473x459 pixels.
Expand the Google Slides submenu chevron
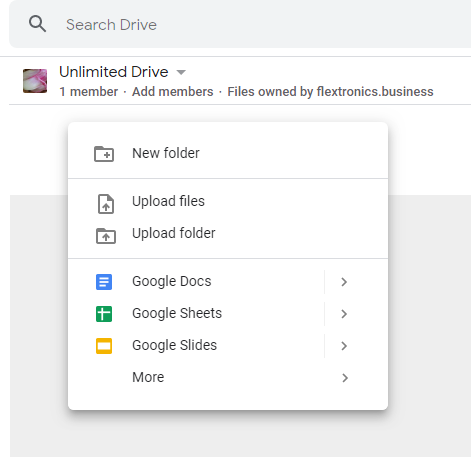tap(344, 346)
